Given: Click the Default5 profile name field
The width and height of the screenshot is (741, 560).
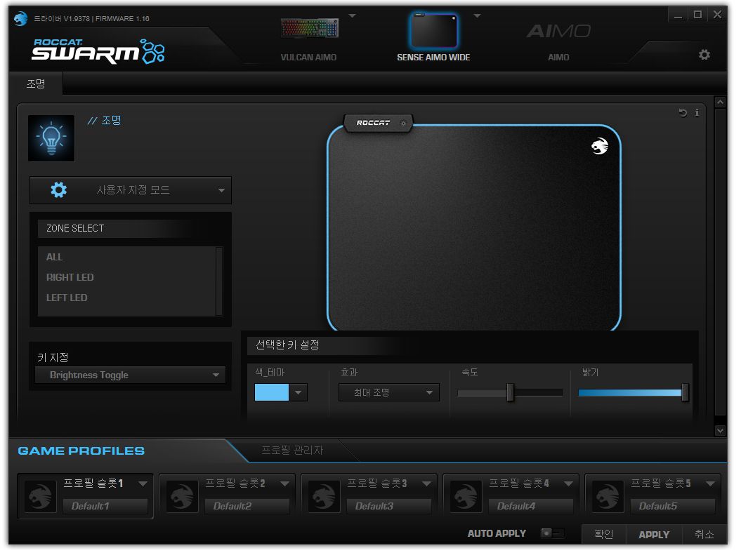Looking at the screenshot, I should tap(672, 506).
